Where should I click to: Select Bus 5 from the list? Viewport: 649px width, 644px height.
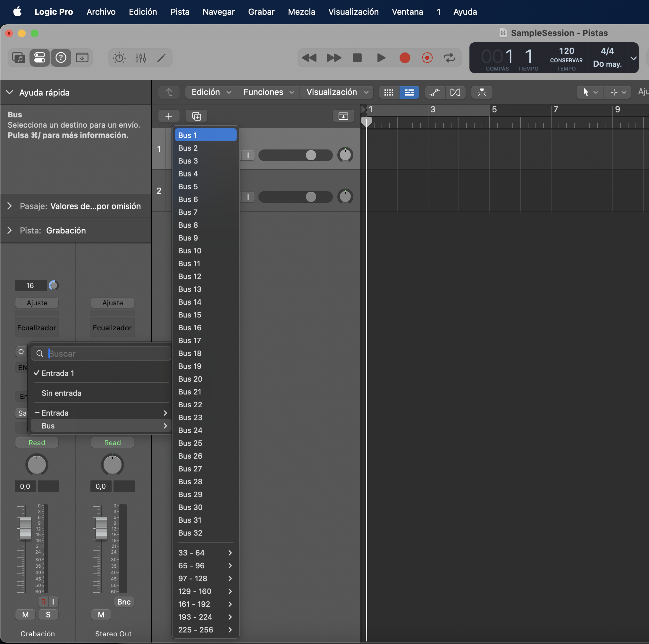coord(188,186)
